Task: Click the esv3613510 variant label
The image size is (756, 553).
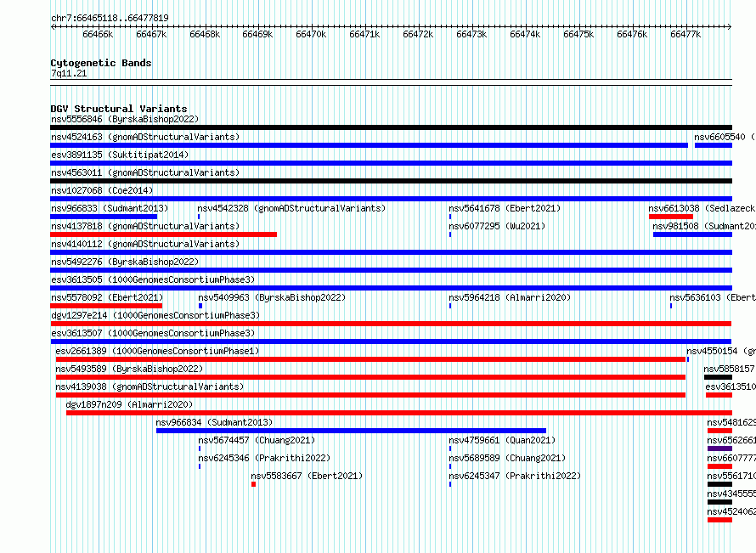Action: [731, 387]
